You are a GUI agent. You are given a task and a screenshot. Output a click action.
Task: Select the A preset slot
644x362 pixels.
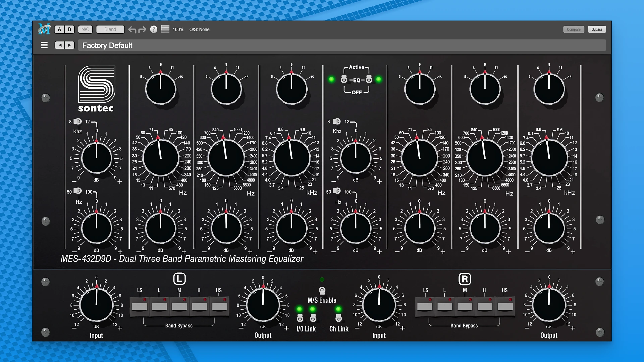(59, 29)
